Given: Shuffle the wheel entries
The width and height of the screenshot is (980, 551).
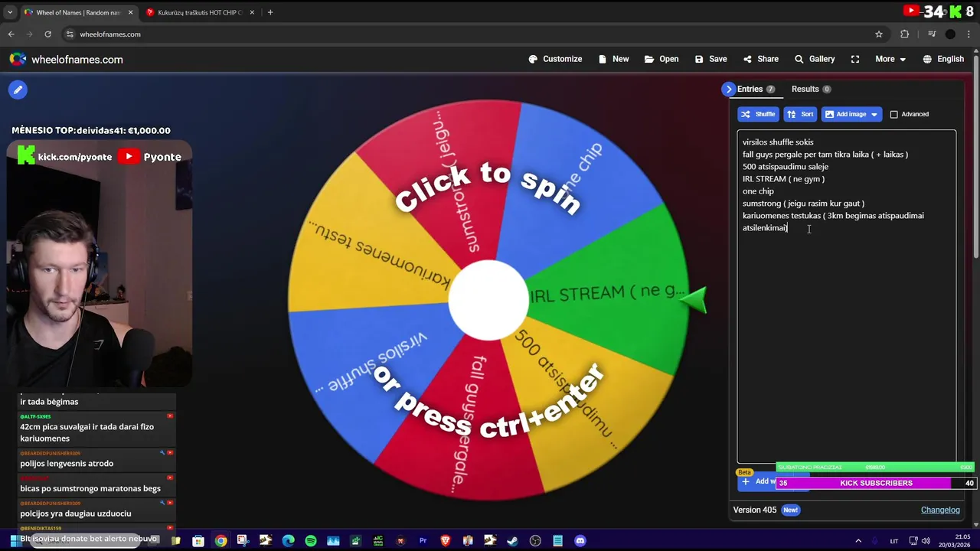Looking at the screenshot, I should point(758,114).
